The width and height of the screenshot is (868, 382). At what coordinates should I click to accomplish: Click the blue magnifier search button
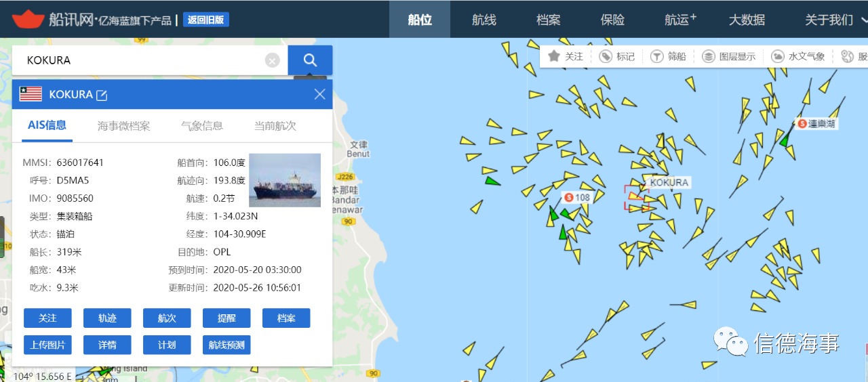tap(310, 60)
